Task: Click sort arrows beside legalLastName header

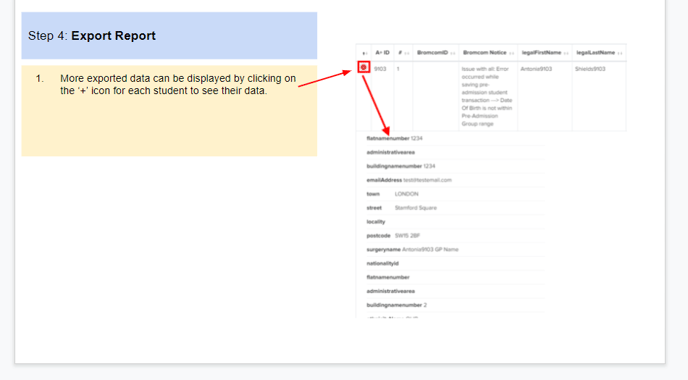Action: point(620,53)
